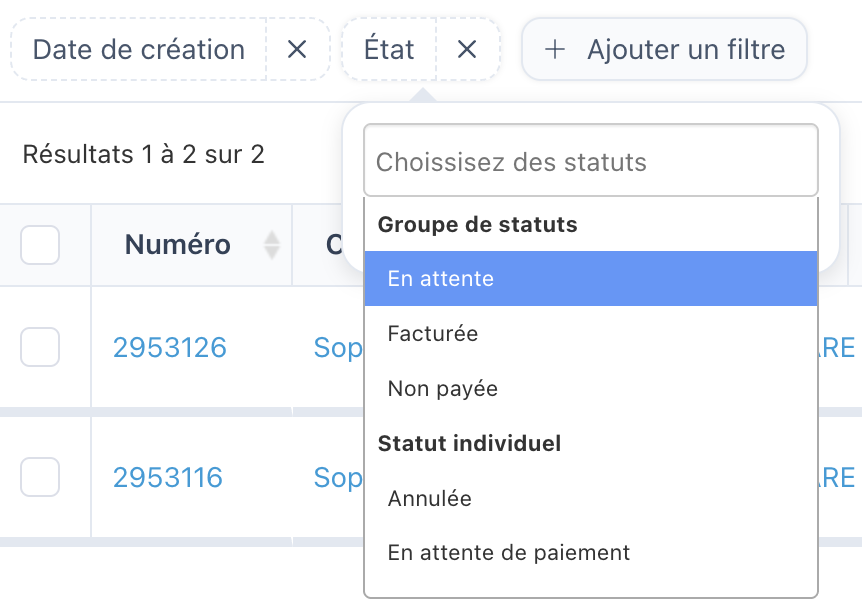Open the Date de création filter

pyautogui.click(x=139, y=49)
